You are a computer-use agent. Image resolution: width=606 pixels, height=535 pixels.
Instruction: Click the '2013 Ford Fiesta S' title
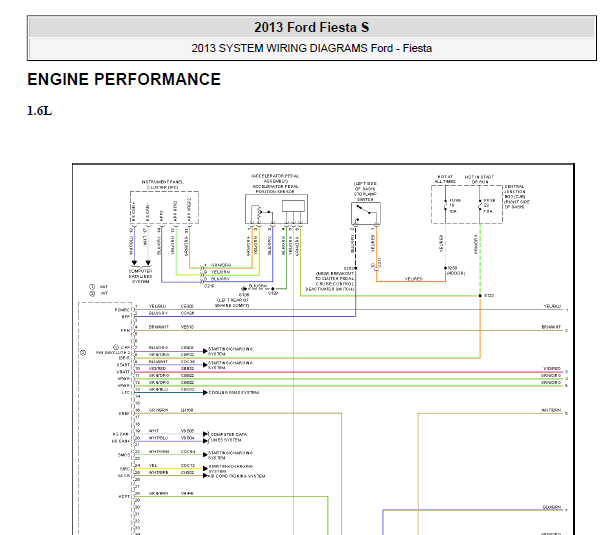(x=312, y=27)
